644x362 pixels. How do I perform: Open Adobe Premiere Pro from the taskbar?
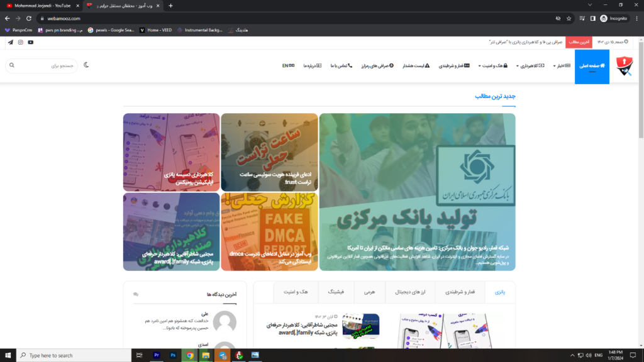(157, 355)
